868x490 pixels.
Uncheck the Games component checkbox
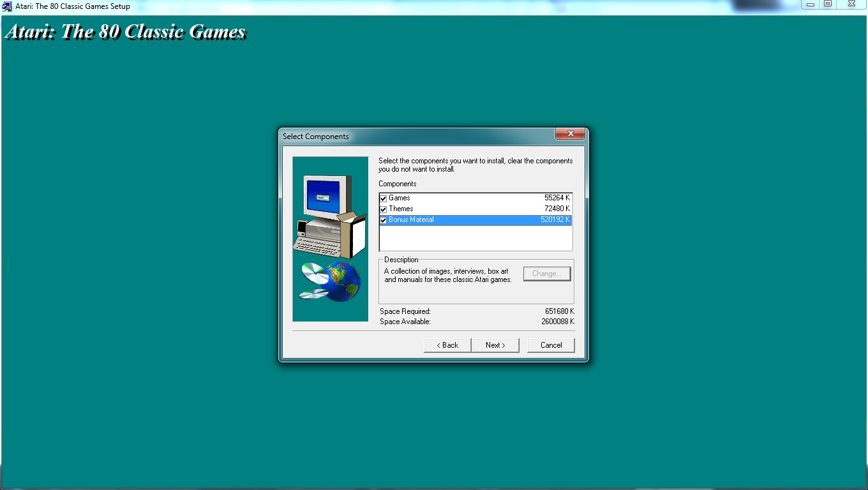(384, 198)
